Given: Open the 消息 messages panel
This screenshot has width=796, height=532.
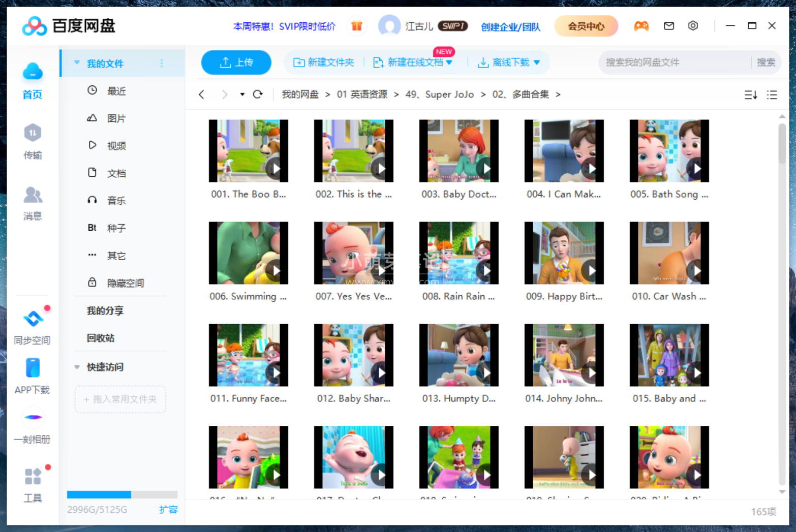Looking at the screenshot, I should [32, 203].
